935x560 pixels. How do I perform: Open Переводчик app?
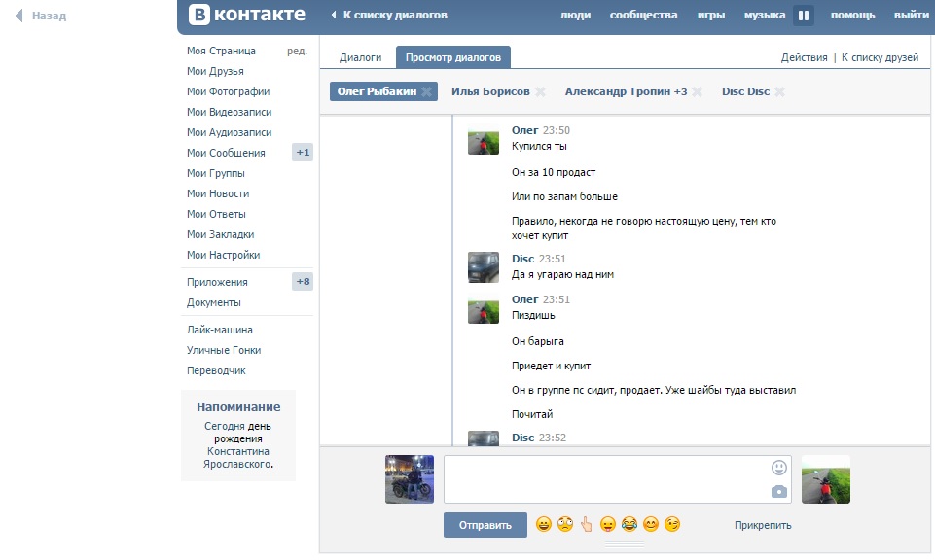tap(216, 370)
